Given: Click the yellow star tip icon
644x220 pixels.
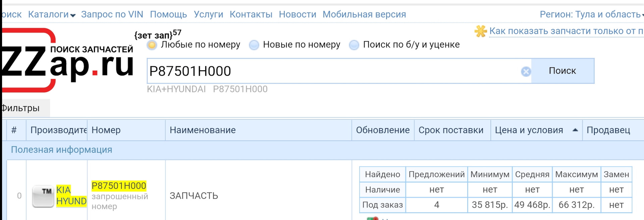Looking at the screenshot, I should pyautogui.click(x=481, y=31).
